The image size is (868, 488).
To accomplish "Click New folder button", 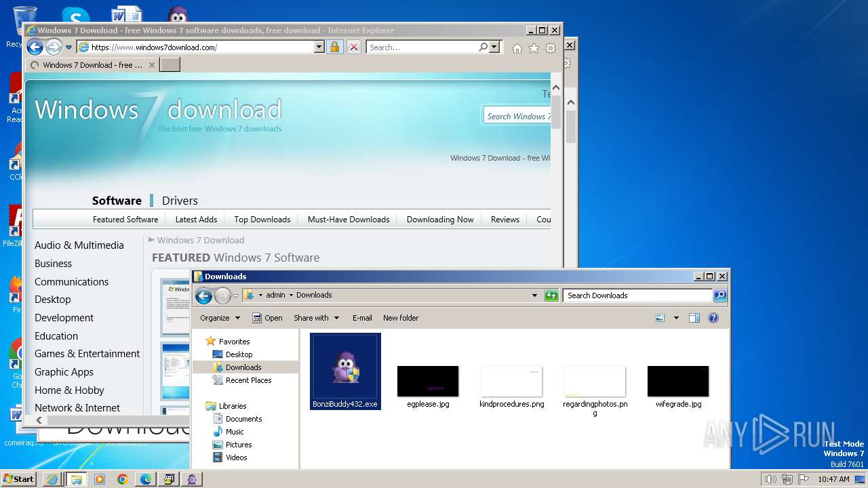I will [401, 318].
